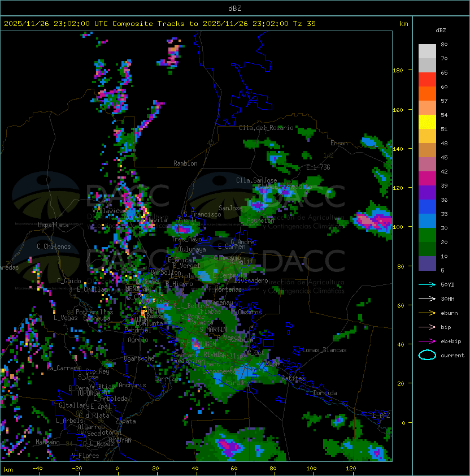Click the La_Carrera map label

point(64,368)
